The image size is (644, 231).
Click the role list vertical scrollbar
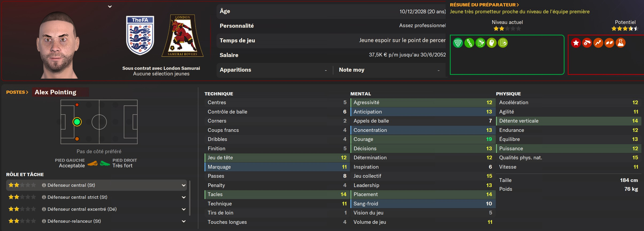pyautogui.click(x=190, y=198)
